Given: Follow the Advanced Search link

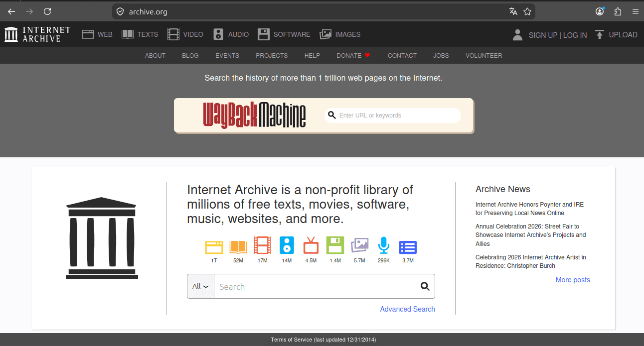Looking at the screenshot, I should [407, 309].
